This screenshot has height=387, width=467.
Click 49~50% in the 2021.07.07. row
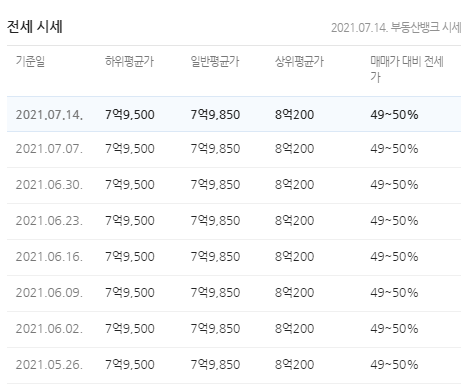(x=394, y=149)
